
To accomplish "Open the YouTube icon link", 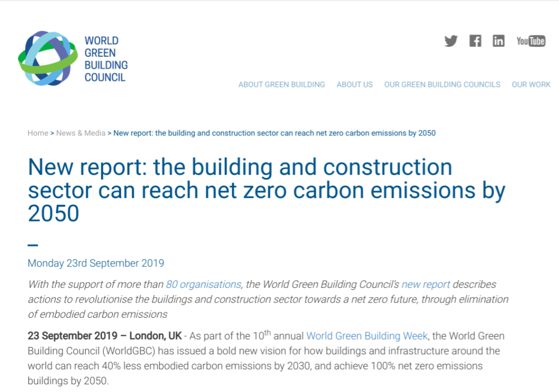I will (x=531, y=41).
